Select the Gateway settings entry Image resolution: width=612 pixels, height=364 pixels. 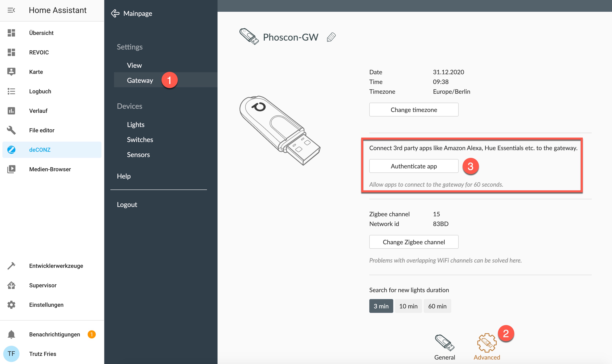pos(140,80)
